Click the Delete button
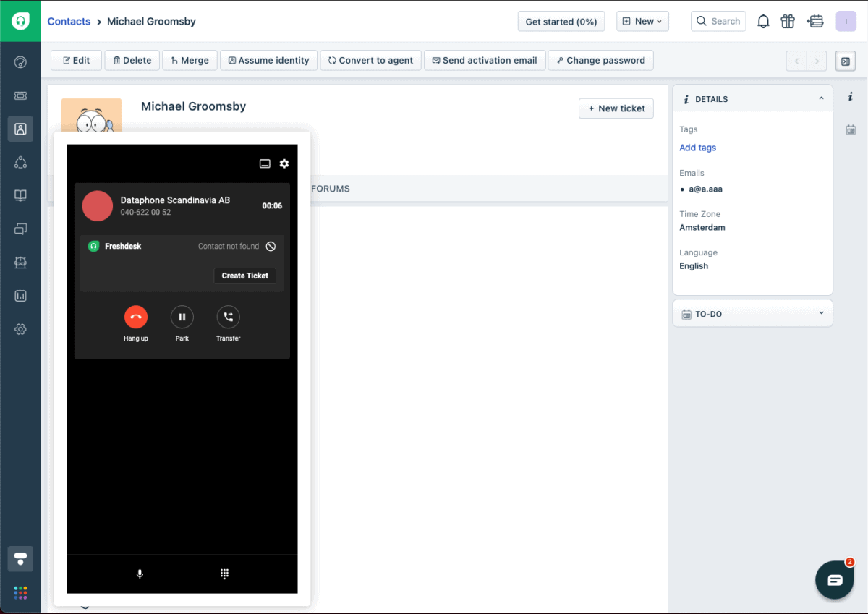 [x=132, y=61]
